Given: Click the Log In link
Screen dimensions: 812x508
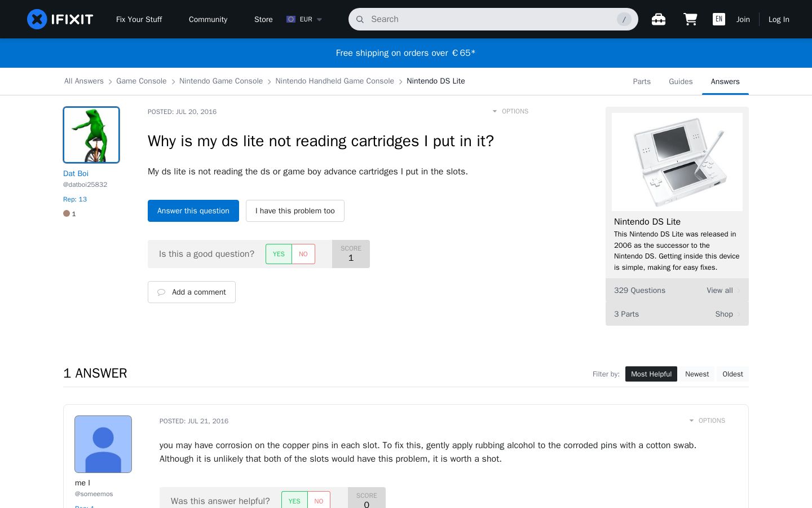Looking at the screenshot, I should 779,19.
